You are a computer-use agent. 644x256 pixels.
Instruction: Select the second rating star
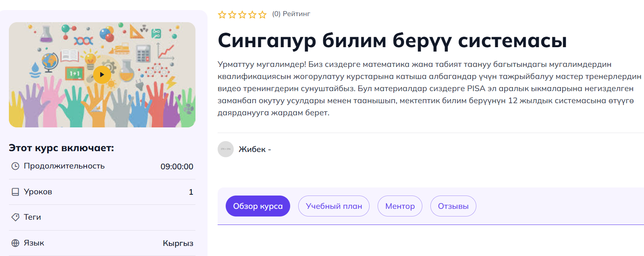tap(232, 15)
